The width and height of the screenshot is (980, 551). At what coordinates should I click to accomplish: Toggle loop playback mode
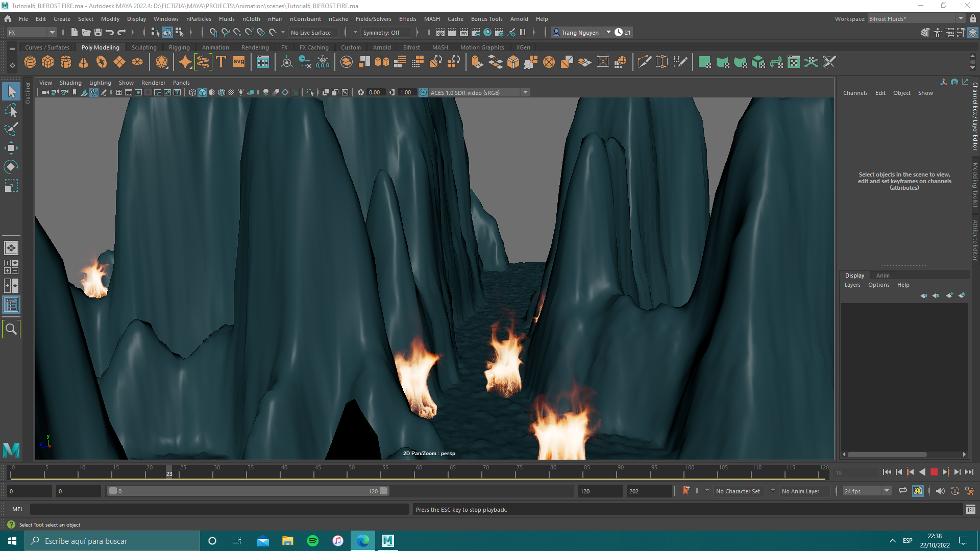click(903, 491)
